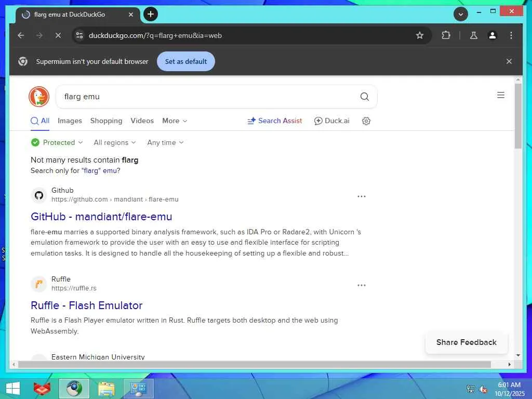Click Set as default button
The image size is (532, 399).
click(186, 61)
